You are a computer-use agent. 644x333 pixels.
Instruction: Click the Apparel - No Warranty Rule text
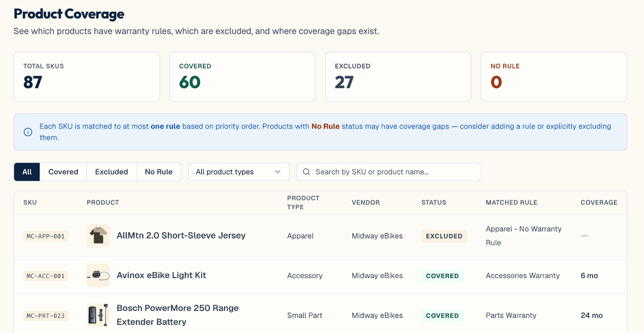click(x=524, y=236)
